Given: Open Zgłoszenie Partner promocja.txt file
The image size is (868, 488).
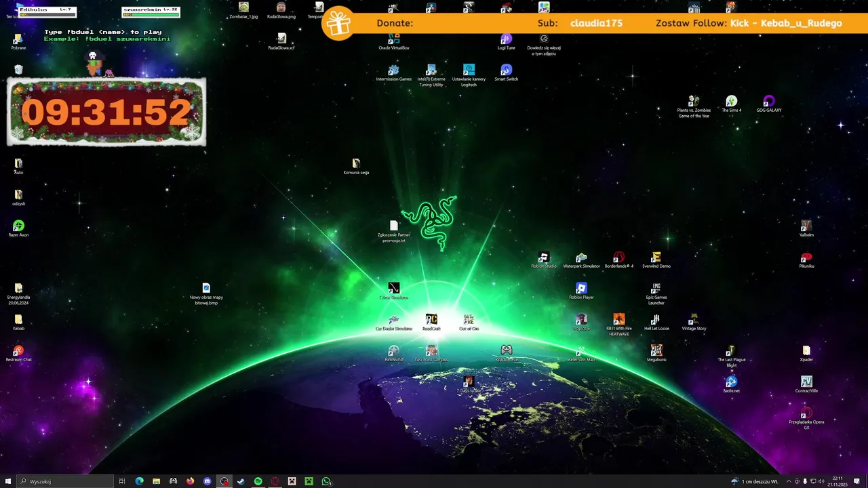Looking at the screenshot, I should [x=394, y=231].
